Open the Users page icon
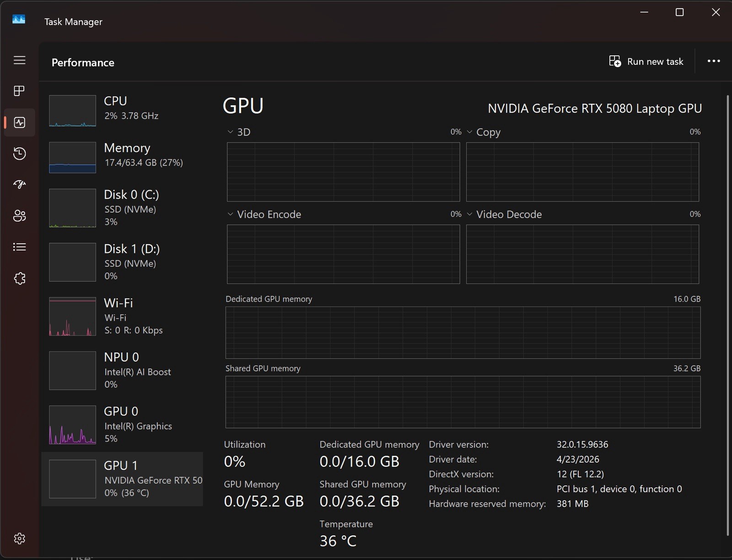Screen dimensions: 732x560 click(x=19, y=216)
